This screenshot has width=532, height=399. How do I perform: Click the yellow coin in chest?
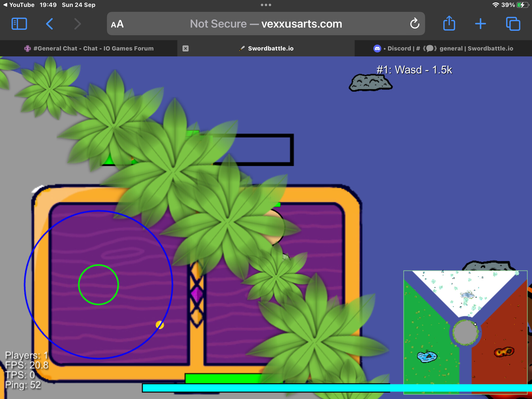point(160,325)
